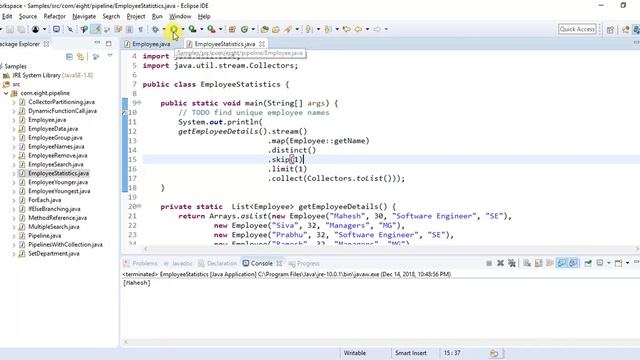This screenshot has height=360, width=640.
Task: Maximize the Package Explorer panel
Action: click(x=109, y=43)
